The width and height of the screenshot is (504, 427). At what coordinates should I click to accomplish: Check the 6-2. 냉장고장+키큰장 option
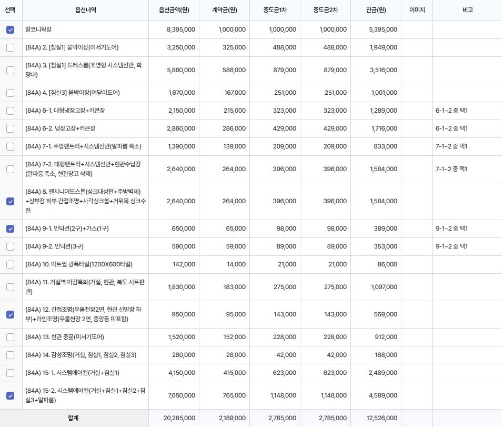pyautogui.click(x=11, y=128)
